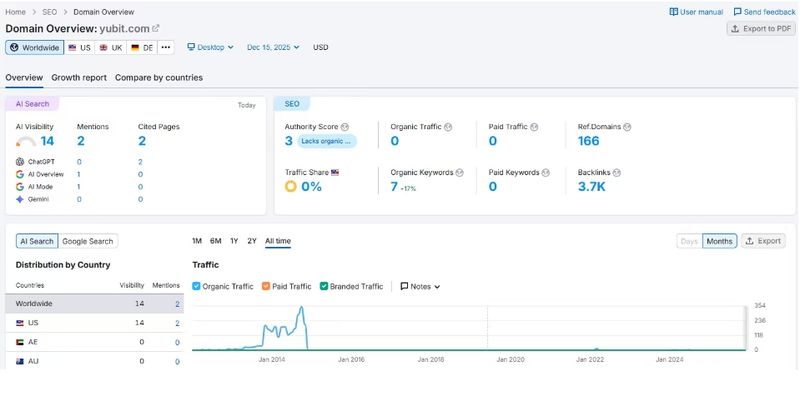Open the Dec 15, 2025 date dropdown
The height and width of the screenshot is (401, 800).
273,47
